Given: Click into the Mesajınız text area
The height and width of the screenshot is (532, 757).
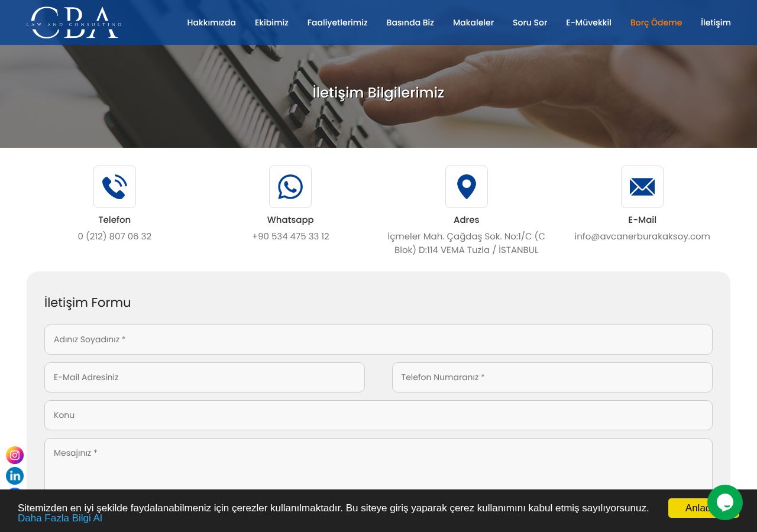Looking at the screenshot, I should [x=378, y=464].
